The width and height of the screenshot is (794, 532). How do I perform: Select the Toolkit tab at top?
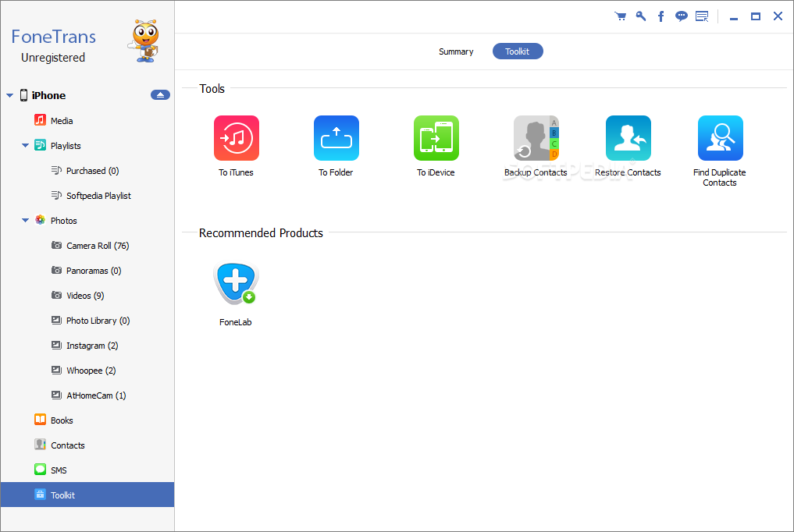[518, 51]
